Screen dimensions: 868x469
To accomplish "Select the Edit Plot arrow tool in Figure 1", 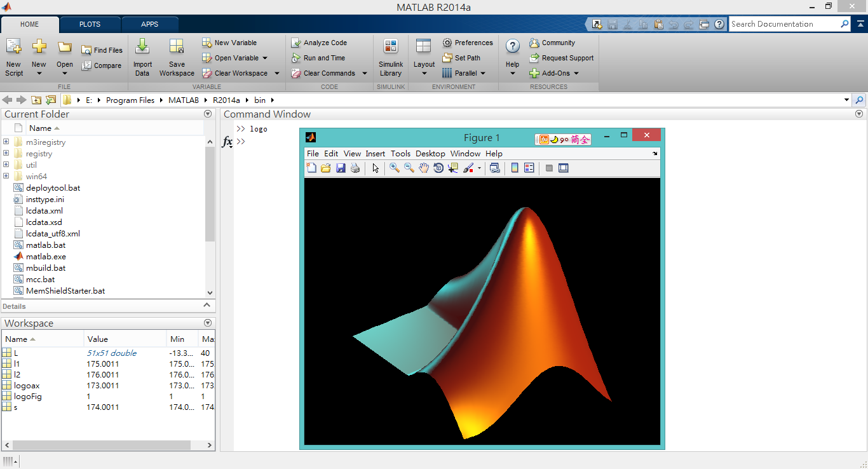I will click(x=376, y=168).
